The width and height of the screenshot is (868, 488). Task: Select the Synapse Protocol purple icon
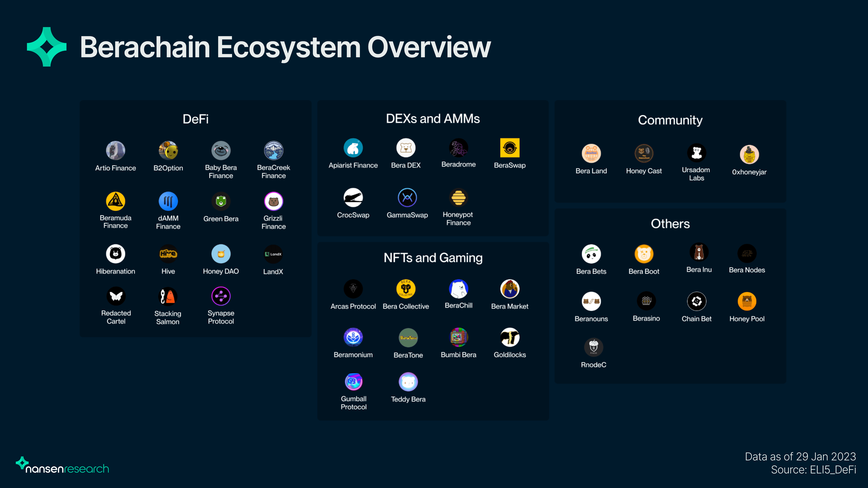click(x=221, y=296)
